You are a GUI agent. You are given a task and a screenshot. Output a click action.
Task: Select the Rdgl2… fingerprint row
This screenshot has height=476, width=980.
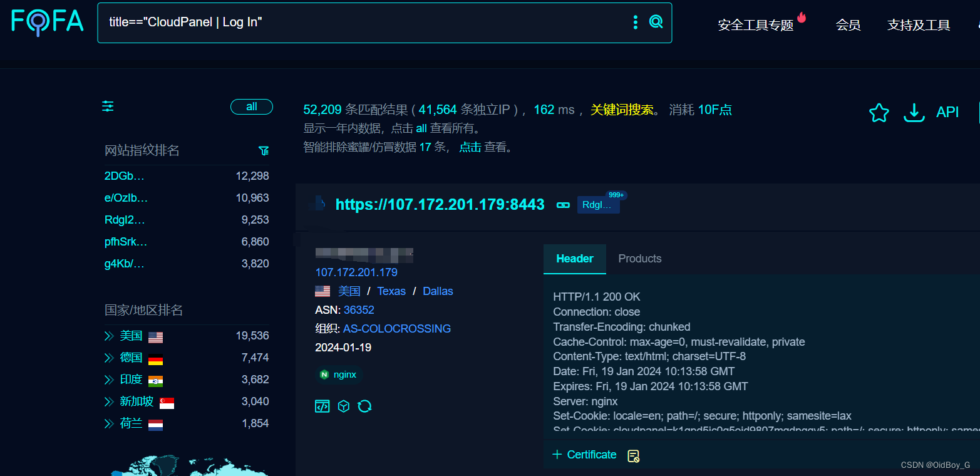point(187,220)
